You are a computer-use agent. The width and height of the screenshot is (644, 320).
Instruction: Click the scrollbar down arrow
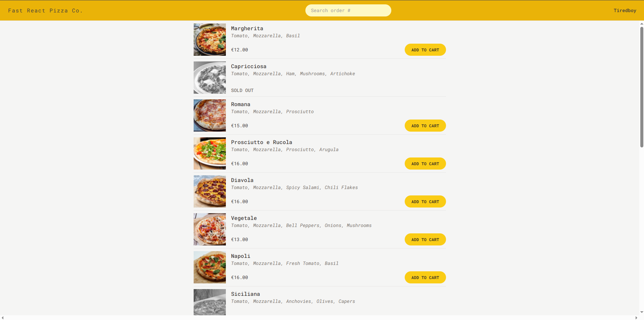(642, 312)
